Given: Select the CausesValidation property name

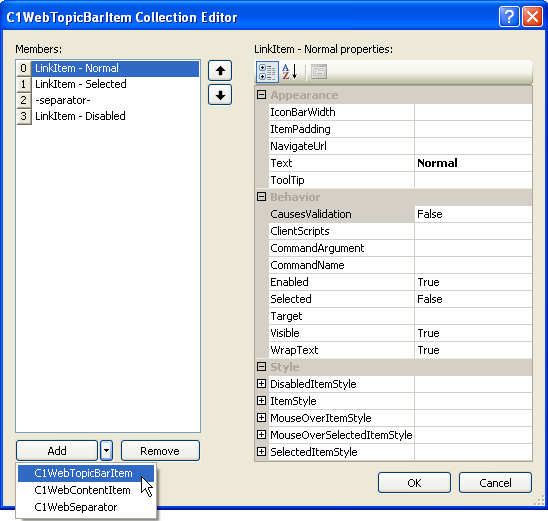Looking at the screenshot, I should coord(341,214).
